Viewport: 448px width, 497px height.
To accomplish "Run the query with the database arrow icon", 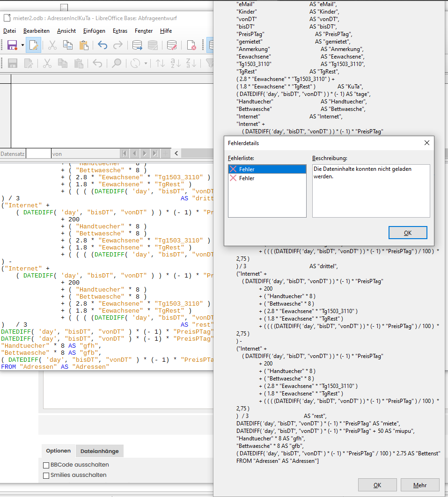I will click(137, 45).
